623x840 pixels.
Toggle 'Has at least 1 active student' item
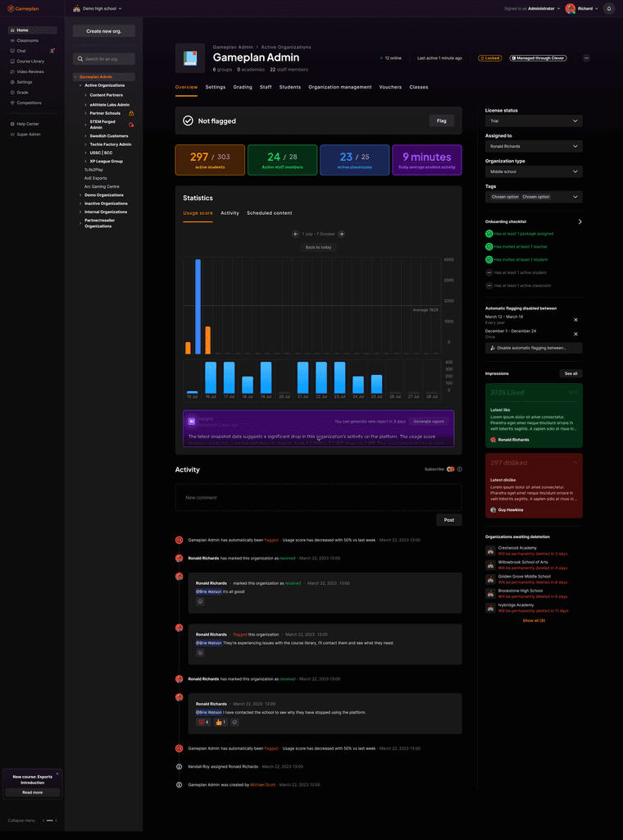(x=489, y=272)
